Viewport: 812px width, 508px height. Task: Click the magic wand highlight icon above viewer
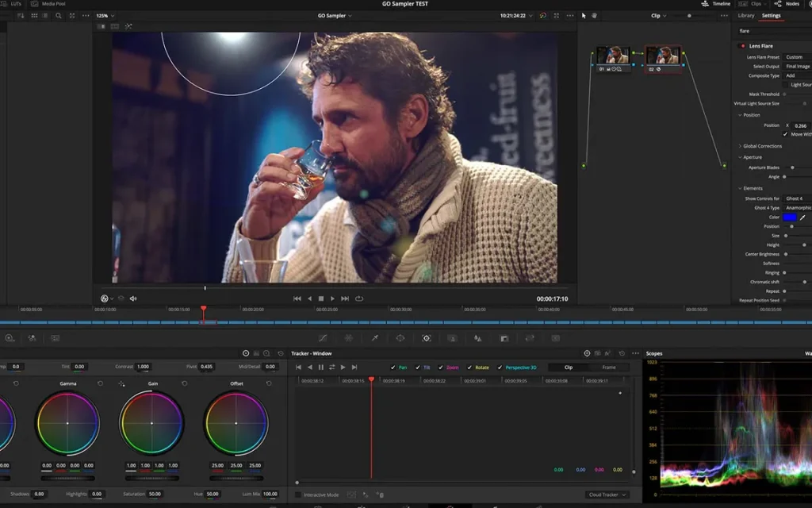[x=128, y=26]
